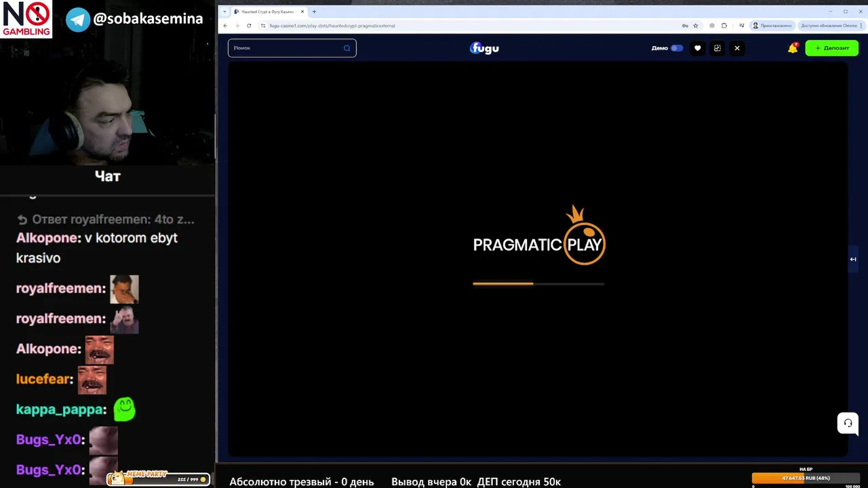
Task: Click the address bar URL
Action: [x=332, y=26]
